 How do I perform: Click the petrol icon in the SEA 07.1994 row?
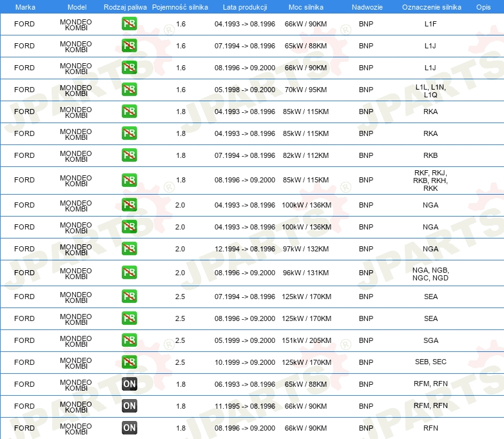pyautogui.click(x=129, y=296)
